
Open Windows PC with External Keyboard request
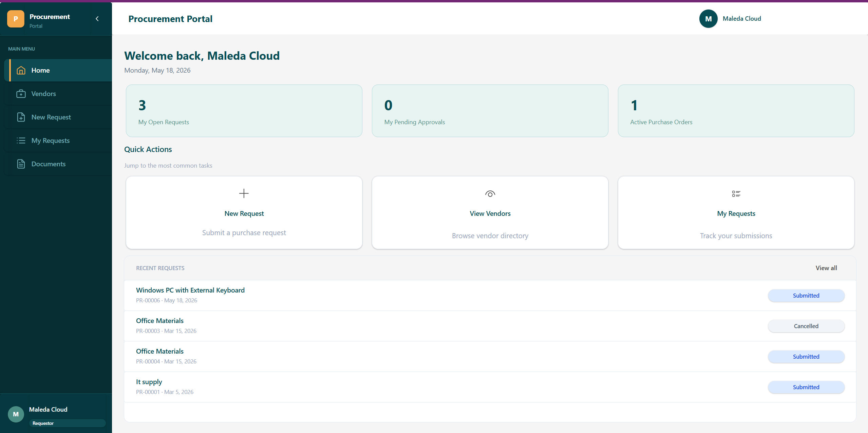(x=490, y=295)
